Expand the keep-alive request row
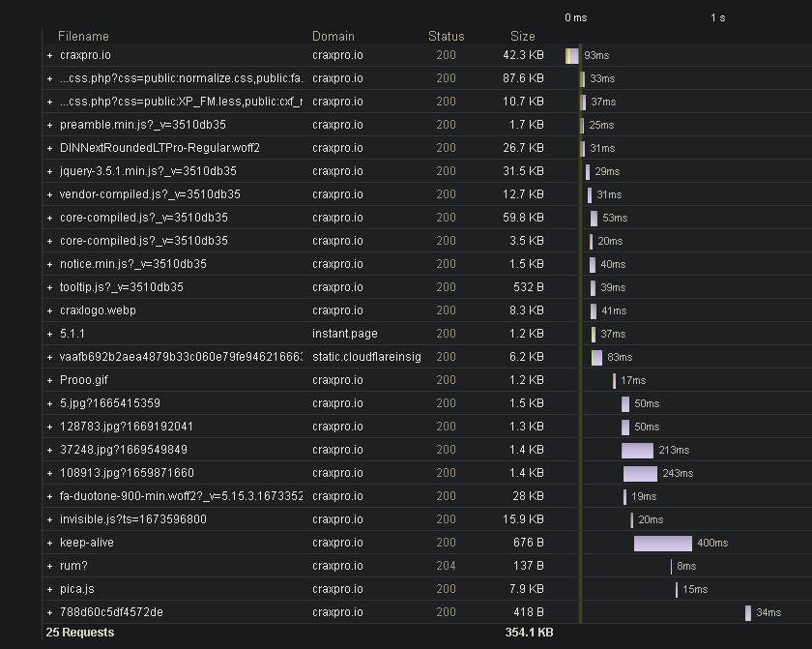812x649 pixels. click(49, 543)
